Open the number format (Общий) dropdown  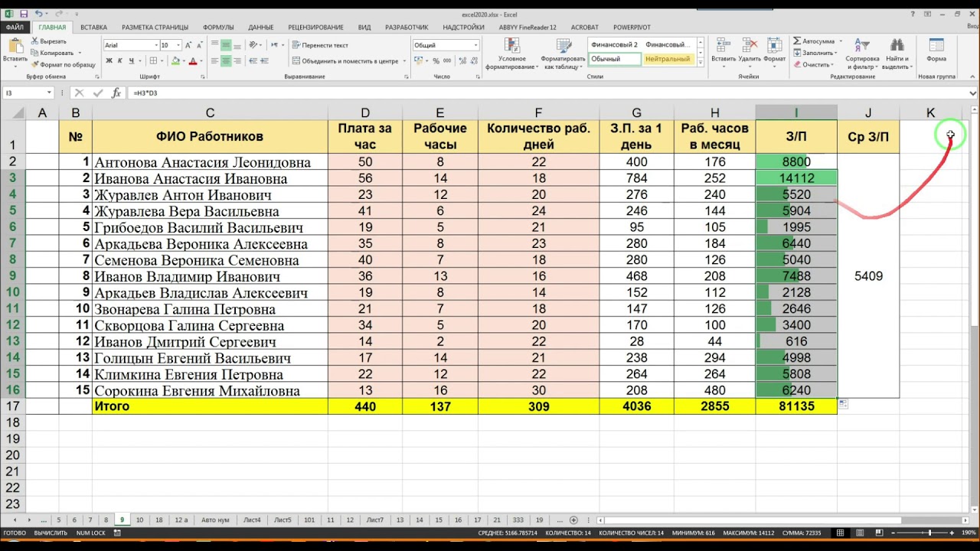[475, 45]
